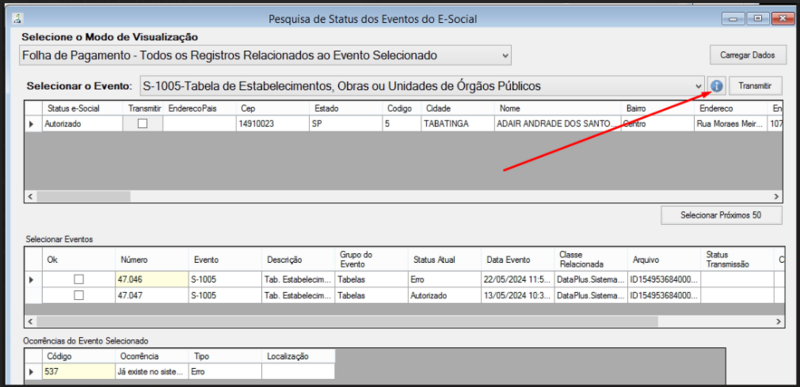Select the Rua Moraes Meir address cell
The height and width of the screenshot is (387, 800).
(x=732, y=123)
